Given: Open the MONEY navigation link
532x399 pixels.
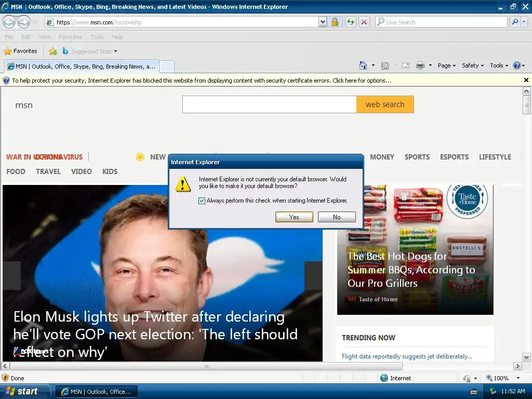Looking at the screenshot, I should 382,157.
